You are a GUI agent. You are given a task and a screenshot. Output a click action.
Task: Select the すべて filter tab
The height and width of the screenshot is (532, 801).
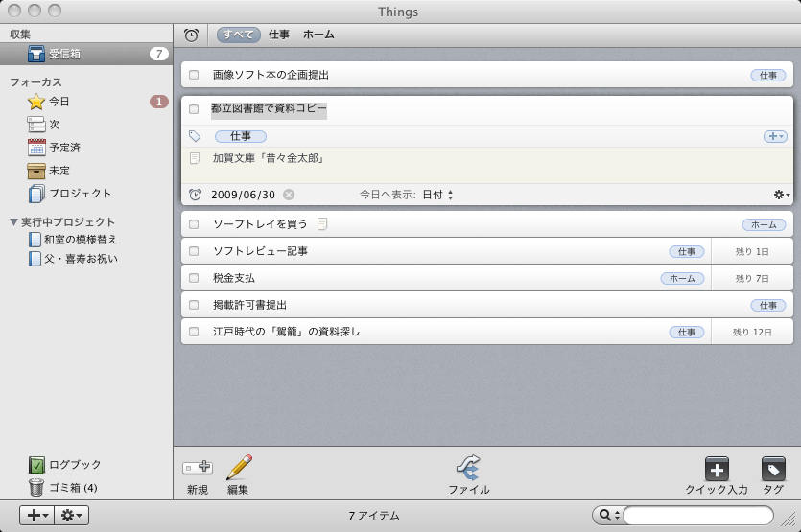point(239,35)
